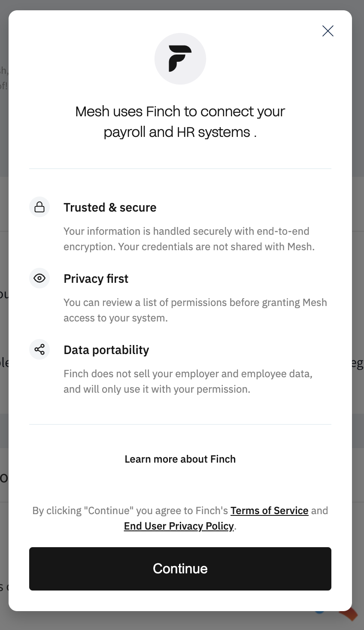Image resolution: width=364 pixels, height=630 pixels.
Task: Open the Learn more about Finch link
Action: [x=180, y=459]
